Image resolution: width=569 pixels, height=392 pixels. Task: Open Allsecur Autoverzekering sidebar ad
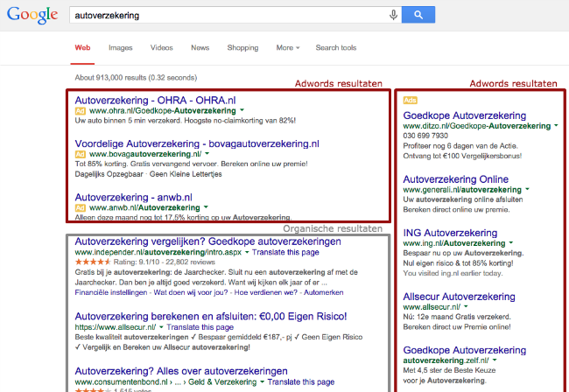coord(459,297)
